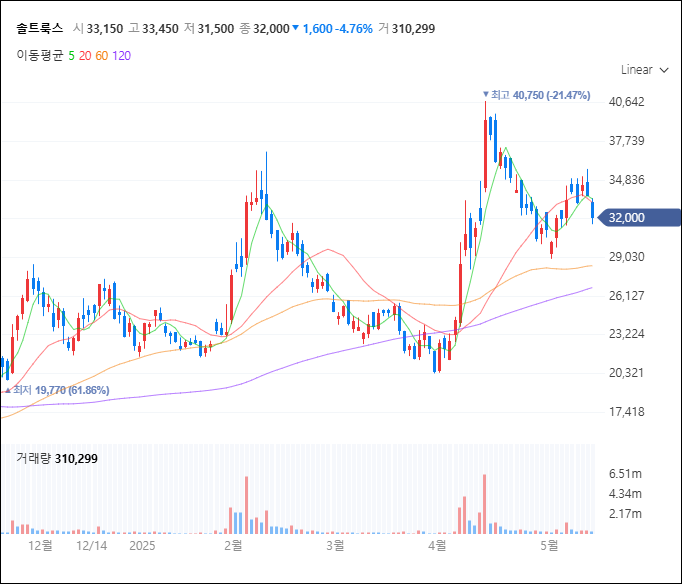682x584 pixels.
Task: Click the 2025 date axis label
Action: [142, 545]
